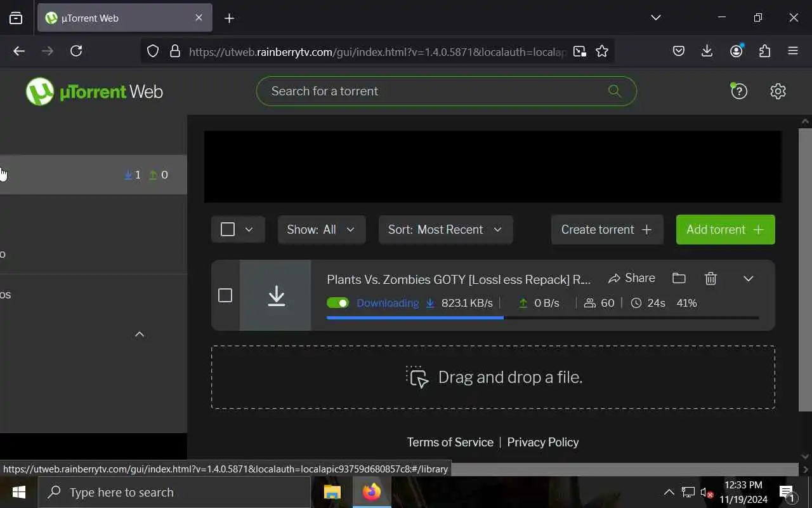Tick the select-all torrents checkbox
This screenshot has width=812, height=508.
click(x=228, y=229)
